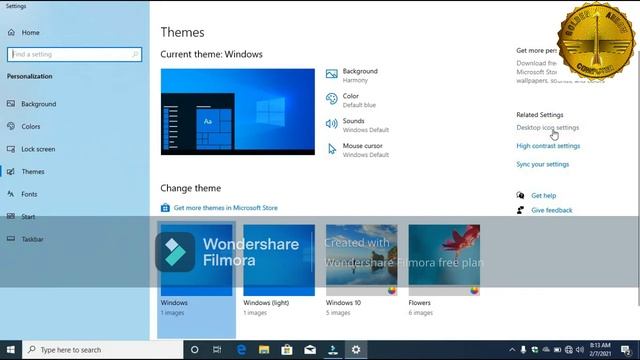The image size is (640, 360).
Task: Click the network globe icon in tray
Action: [x=569, y=350]
